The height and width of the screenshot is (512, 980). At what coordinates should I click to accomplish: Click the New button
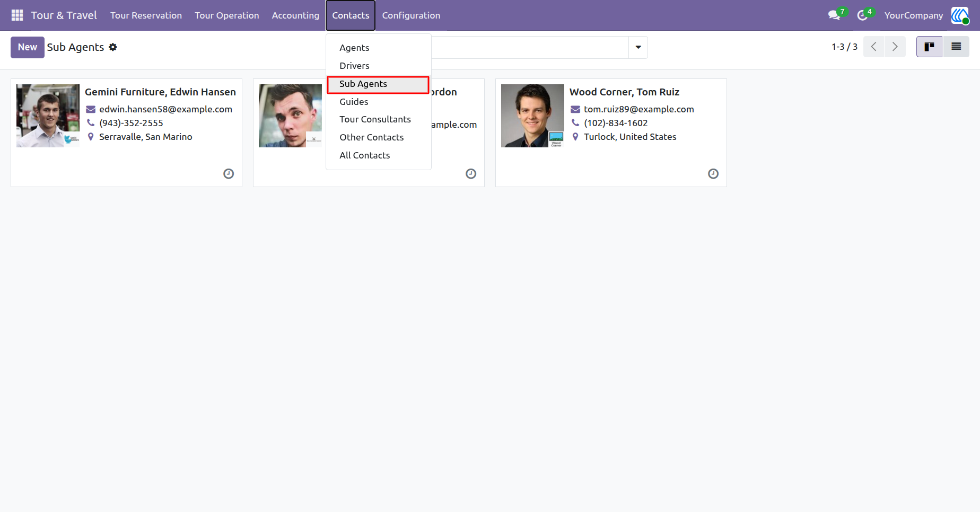click(x=28, y=47)
